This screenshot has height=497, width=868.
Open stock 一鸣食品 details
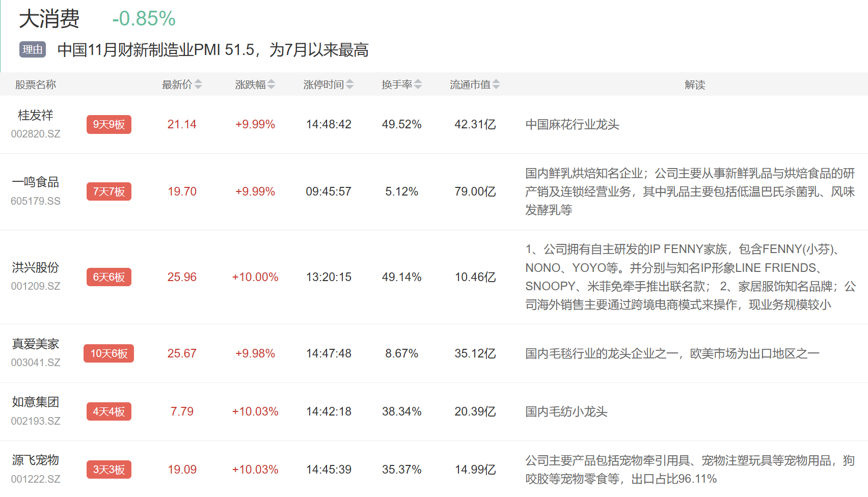[36, 182]
